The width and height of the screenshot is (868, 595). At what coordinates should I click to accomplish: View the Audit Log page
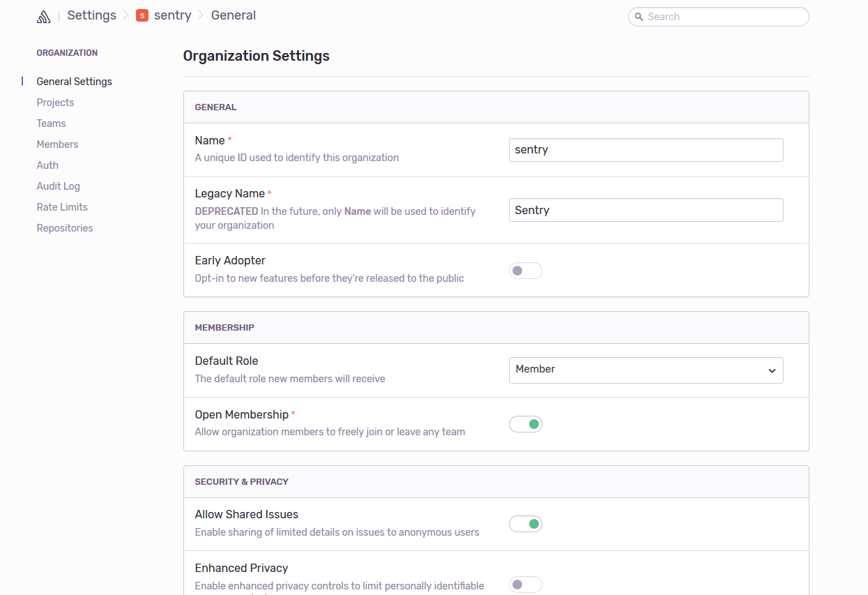(x=59, y=186)
